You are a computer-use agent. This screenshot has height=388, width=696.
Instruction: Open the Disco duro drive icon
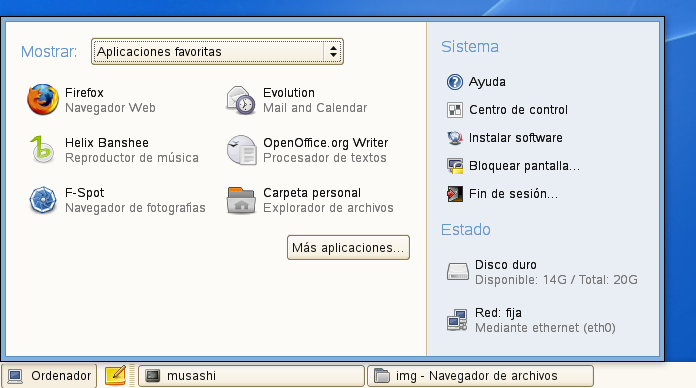click(457, 271)
